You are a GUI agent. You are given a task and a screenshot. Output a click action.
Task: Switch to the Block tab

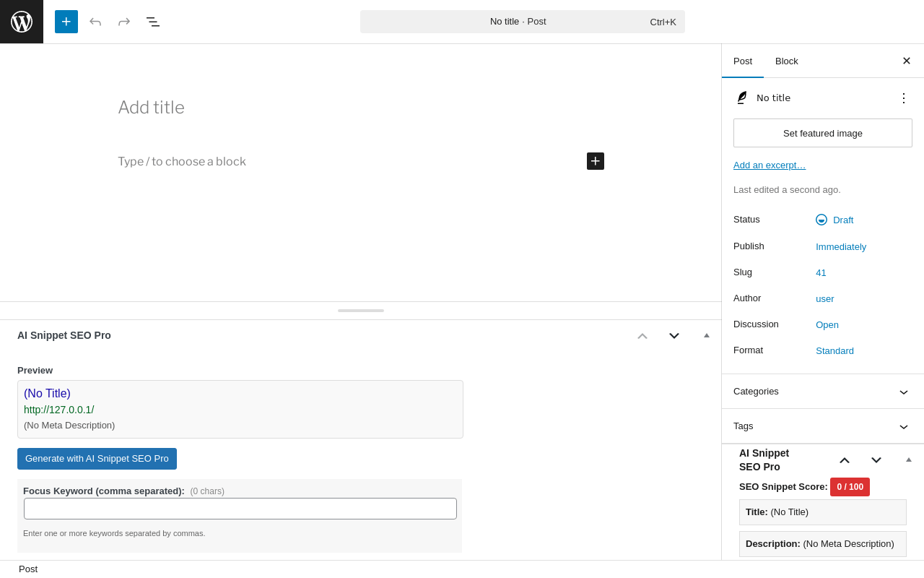787,61
